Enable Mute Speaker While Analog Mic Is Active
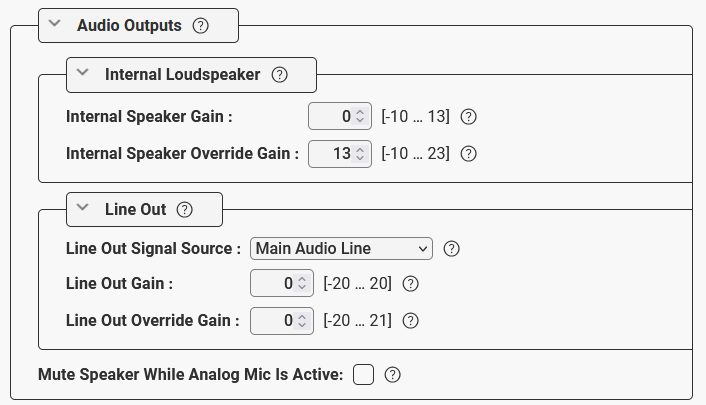The width and height of the screenshot is (706, 405). click(x=364, y=375)
